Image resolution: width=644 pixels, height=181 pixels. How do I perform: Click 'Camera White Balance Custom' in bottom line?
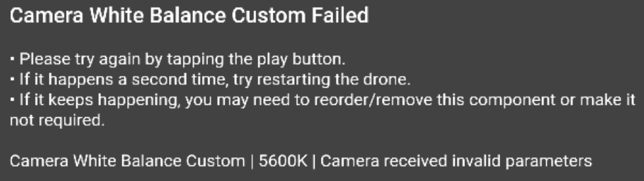point(127,161)
